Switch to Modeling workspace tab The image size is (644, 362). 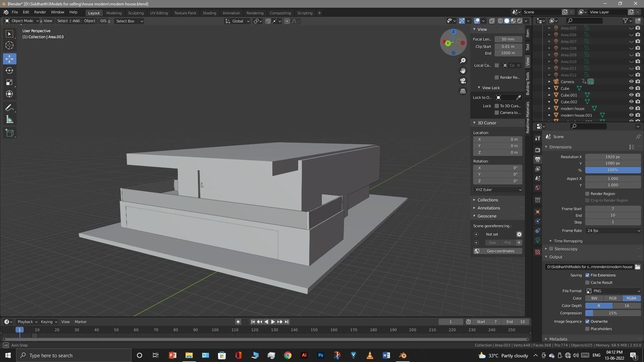[x=114, y=13]
